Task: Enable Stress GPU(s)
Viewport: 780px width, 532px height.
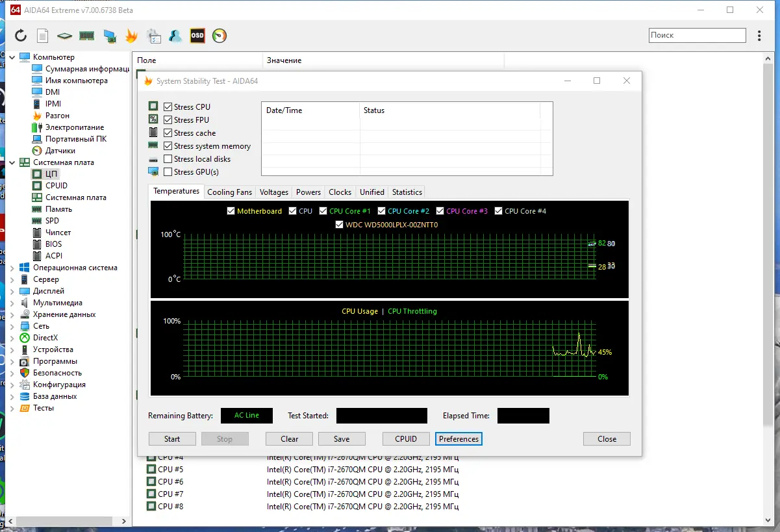Action: coord(168,171)
